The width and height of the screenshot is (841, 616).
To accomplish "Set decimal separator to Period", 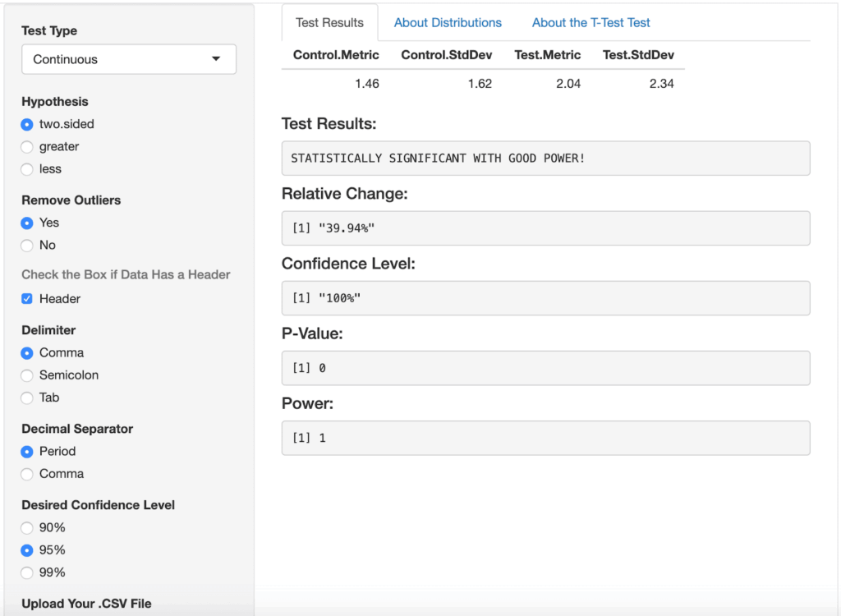I will 27,452.
